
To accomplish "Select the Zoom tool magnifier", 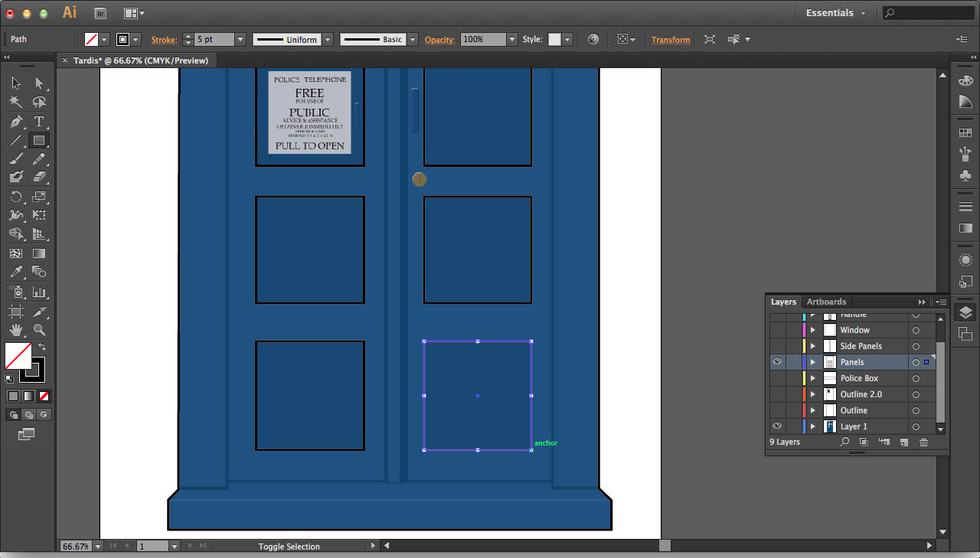I will tap(39, 330).
